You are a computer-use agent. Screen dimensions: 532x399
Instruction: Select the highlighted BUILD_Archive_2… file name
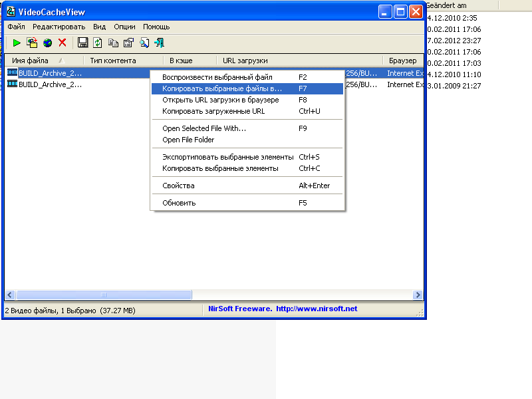tap(51, 73)
